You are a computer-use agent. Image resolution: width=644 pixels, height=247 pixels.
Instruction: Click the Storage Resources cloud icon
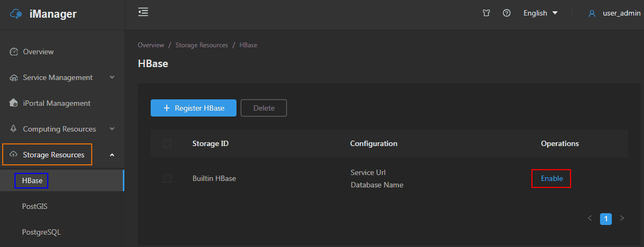pos(14,155)
